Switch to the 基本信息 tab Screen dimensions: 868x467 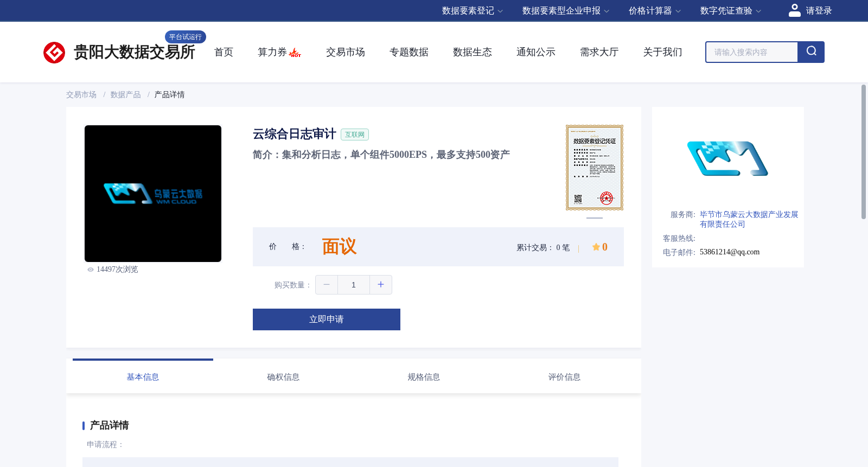tap(143, 377)
